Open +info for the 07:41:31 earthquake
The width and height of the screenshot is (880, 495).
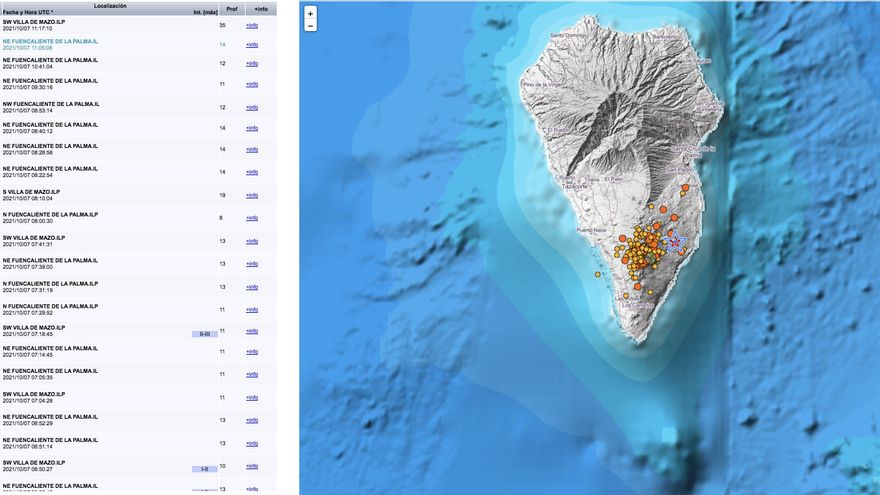(x=252, y=241)
